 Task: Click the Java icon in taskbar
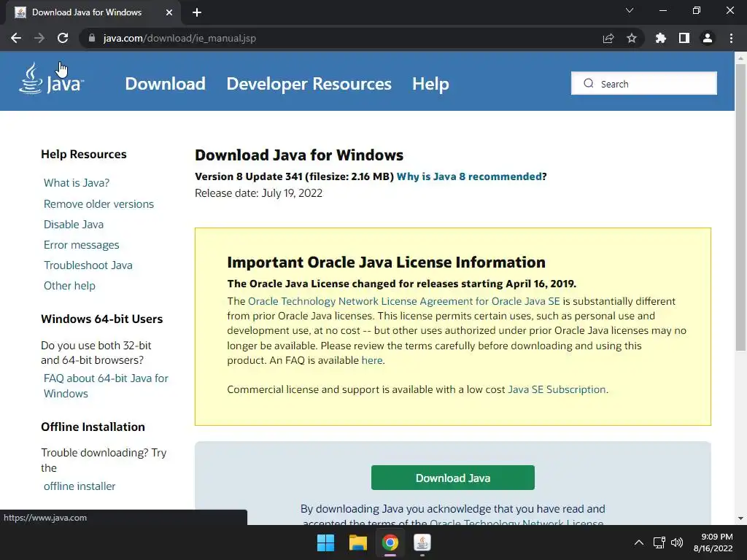(422, 542)
